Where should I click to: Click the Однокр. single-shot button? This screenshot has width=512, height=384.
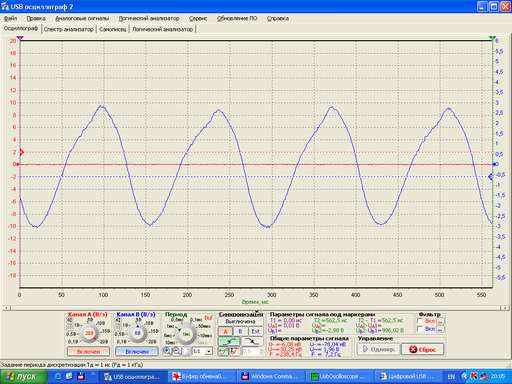pyautogui.click(x=378, y=349)
